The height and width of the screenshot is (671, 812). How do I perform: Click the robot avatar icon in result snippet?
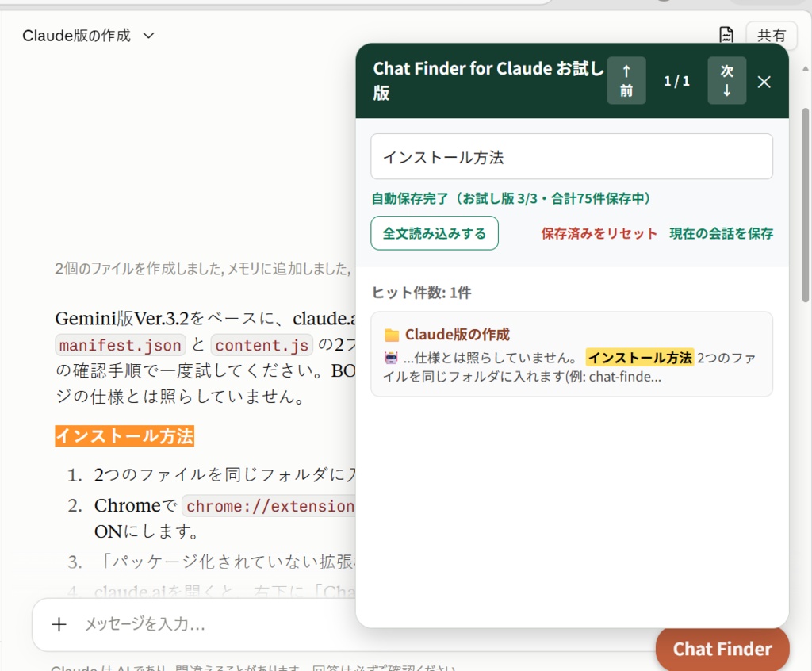tap(391, 358)
